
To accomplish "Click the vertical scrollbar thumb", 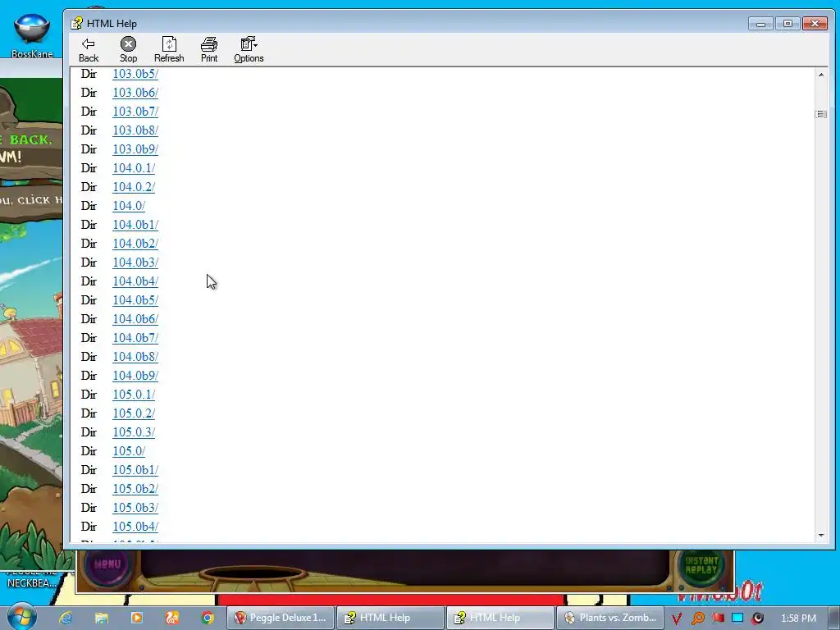I will tap(820, 114).
